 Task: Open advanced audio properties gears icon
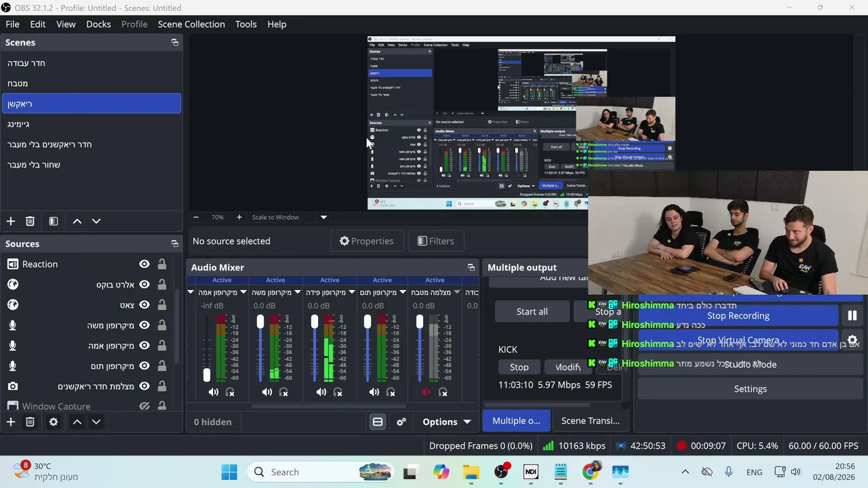pos(401,422)
